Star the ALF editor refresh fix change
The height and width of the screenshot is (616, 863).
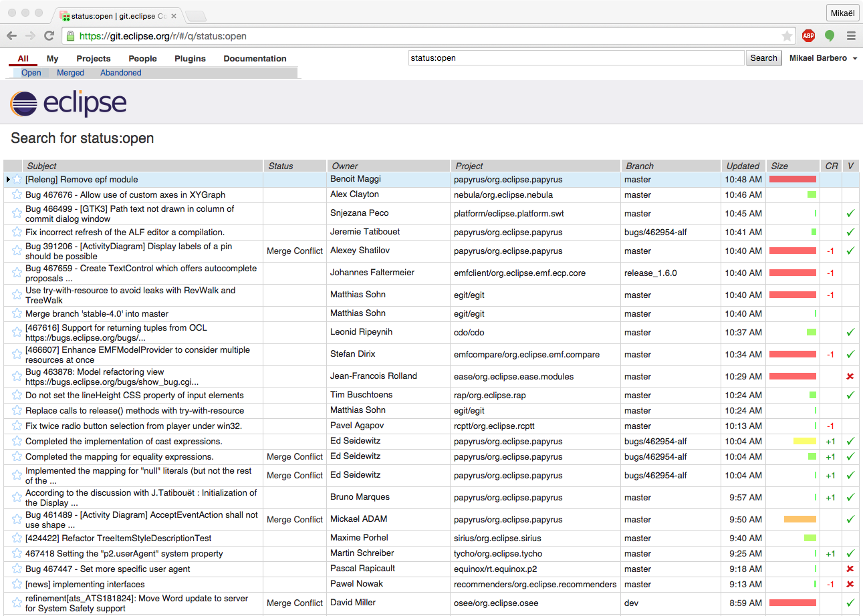tap(17, 232)
